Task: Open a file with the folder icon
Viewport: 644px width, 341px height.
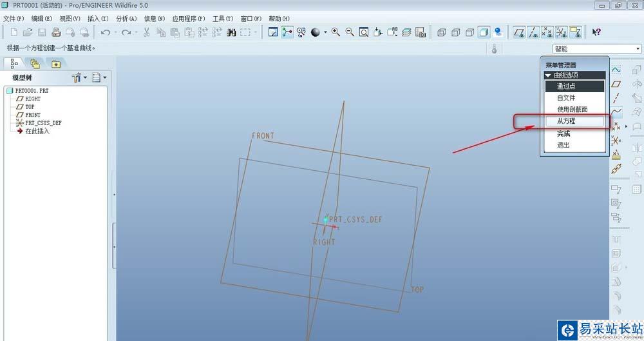Action: 28,32
